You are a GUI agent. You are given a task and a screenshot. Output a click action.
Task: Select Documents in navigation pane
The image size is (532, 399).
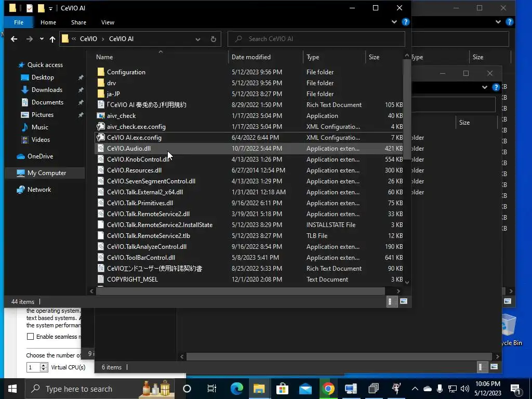(x=47, y=102)
